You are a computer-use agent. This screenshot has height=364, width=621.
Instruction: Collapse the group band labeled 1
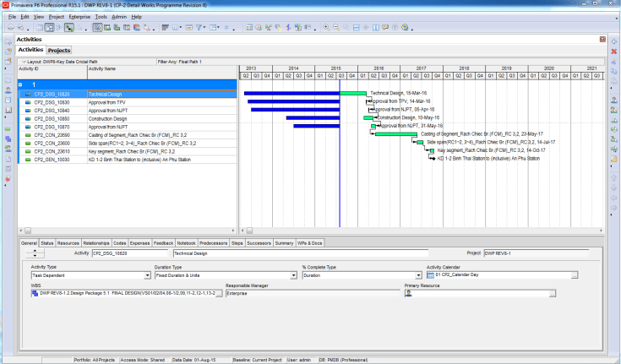21,85
